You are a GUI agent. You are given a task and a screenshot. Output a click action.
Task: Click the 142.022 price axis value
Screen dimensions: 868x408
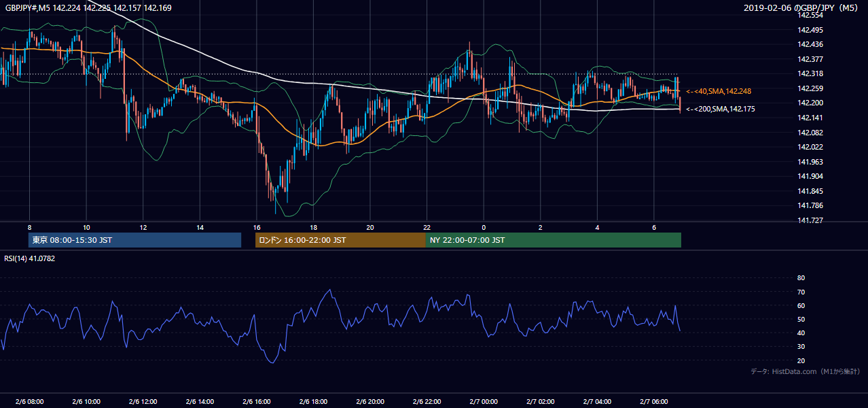[x=810, y=147]
